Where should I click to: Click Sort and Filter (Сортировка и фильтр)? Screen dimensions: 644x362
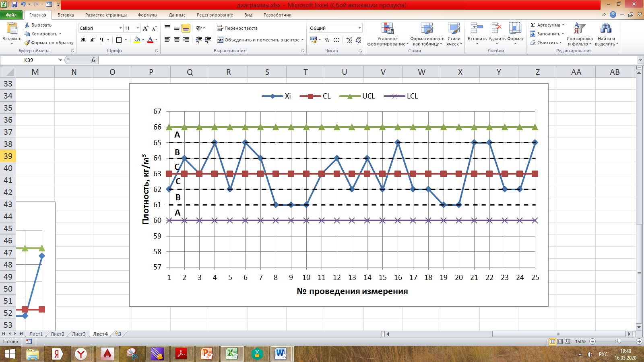(x=579, y=29)
